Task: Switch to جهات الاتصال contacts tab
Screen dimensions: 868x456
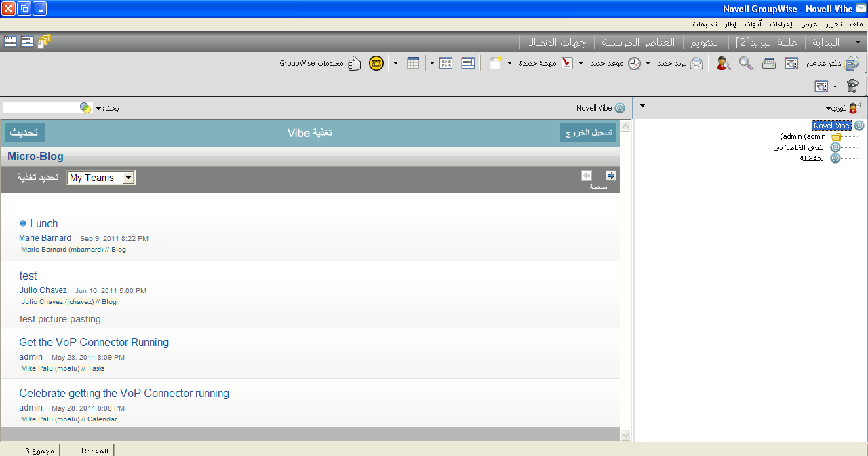Action: tap(557, 42)
